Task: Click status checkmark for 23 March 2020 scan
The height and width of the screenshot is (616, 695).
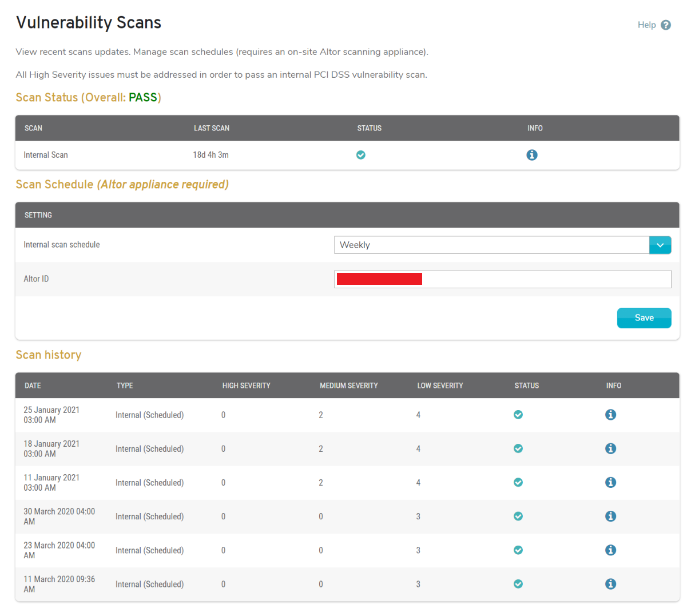Action: [518, 550]
